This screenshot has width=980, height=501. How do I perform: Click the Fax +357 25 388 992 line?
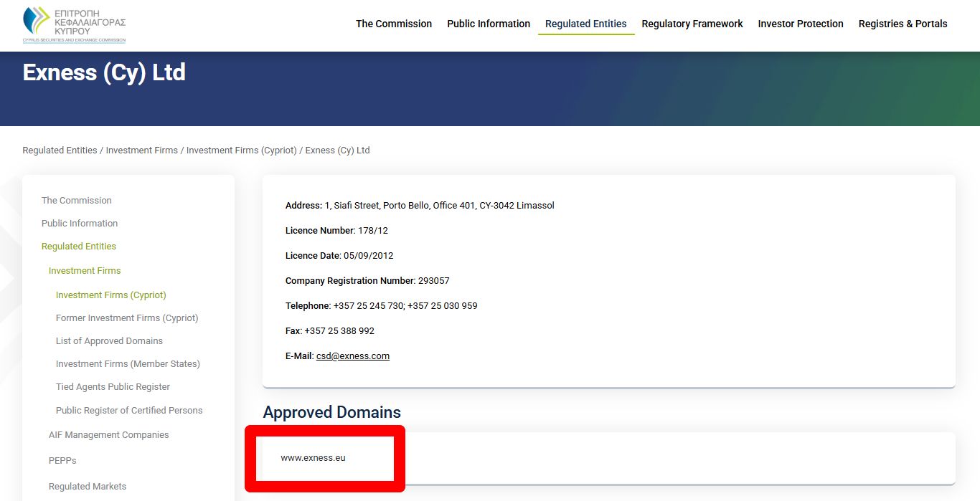pos(330,331)
